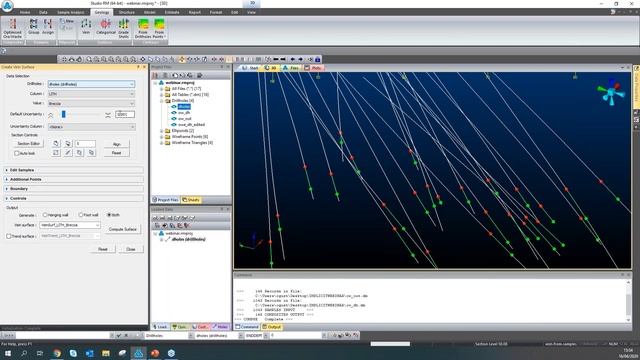Click the Studio RM application logo button
Image resolution: width=640 pixels, height=360 pixels.
pyautogui.click(x=7, y=5)
